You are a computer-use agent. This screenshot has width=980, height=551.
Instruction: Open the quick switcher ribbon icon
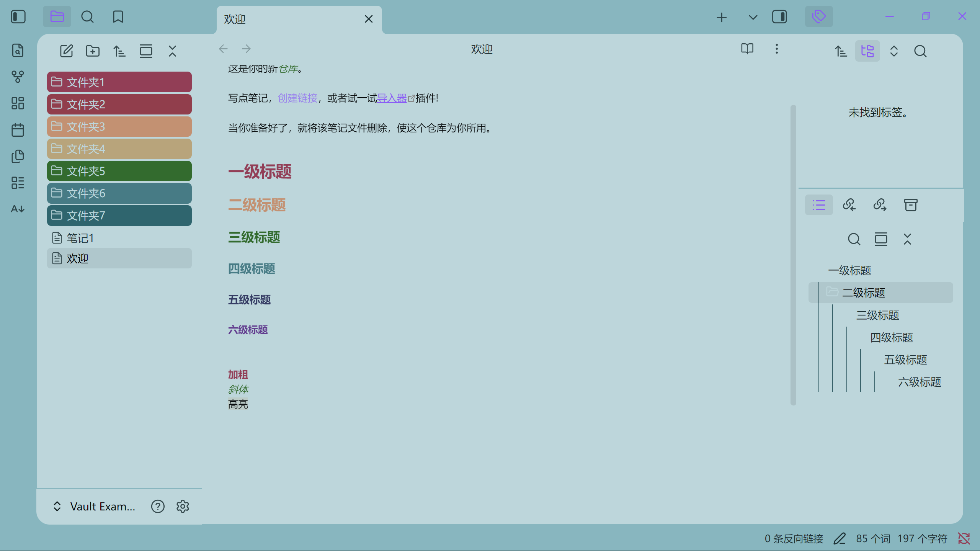point(18,51)
